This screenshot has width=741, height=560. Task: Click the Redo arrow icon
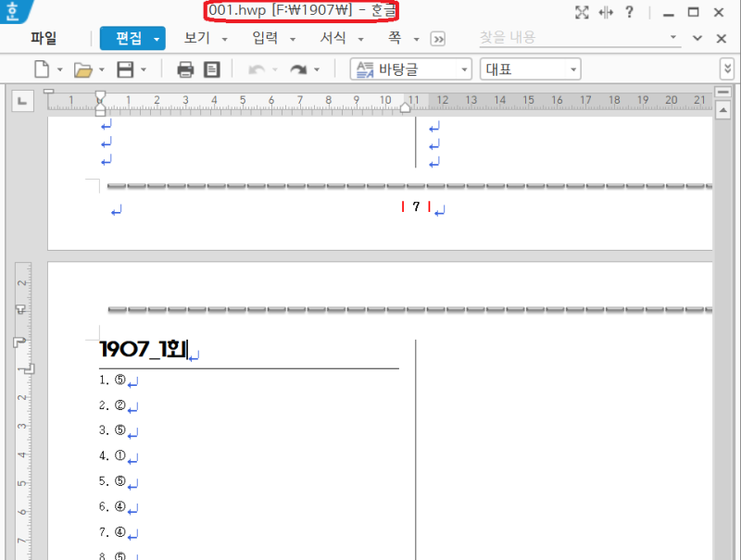298,69
